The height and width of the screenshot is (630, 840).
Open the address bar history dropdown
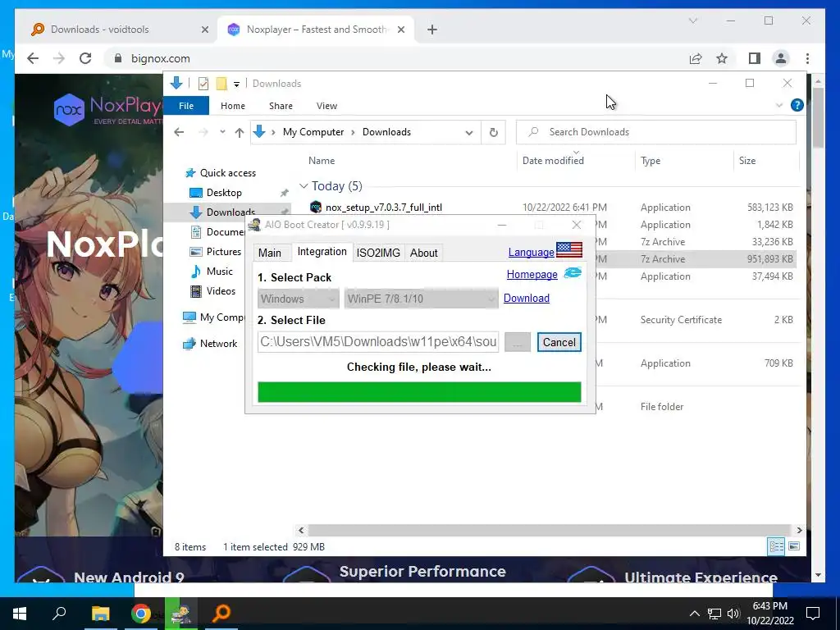click(x=469, y=132)
